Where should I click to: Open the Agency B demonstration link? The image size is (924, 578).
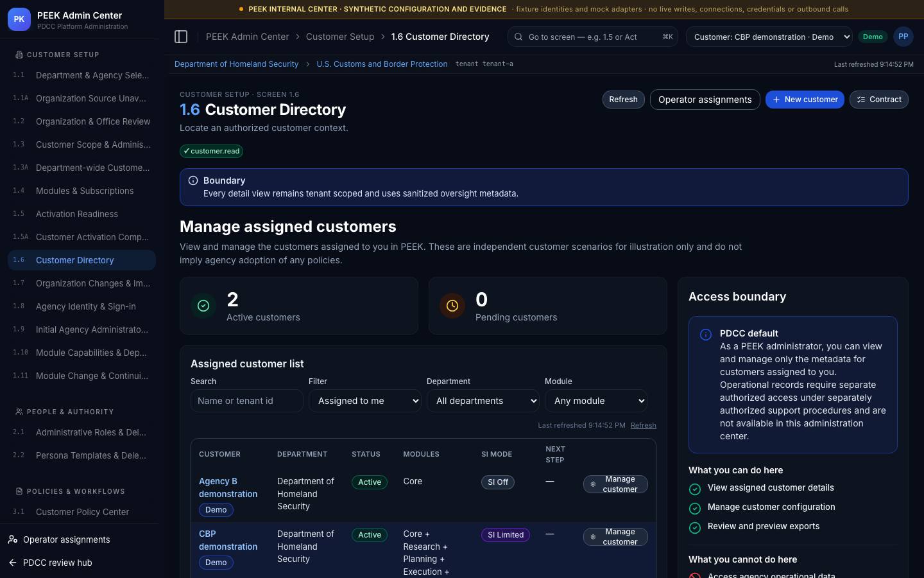[x=228, y=487]
